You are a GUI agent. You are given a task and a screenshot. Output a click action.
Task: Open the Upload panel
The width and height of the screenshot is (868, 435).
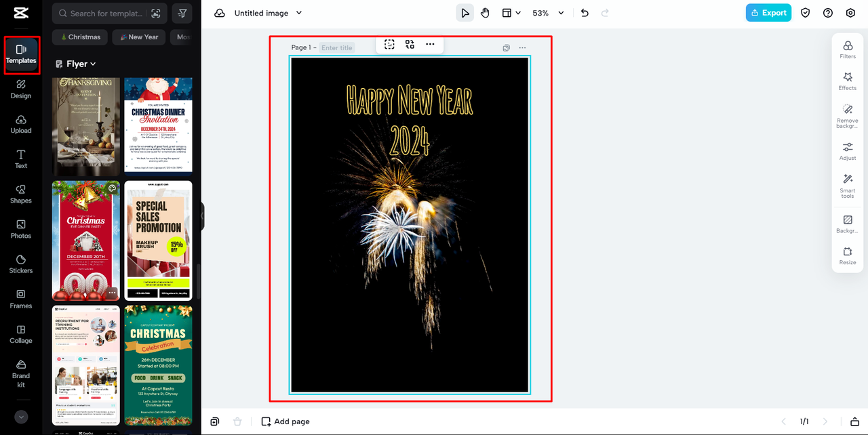point(21,124)
